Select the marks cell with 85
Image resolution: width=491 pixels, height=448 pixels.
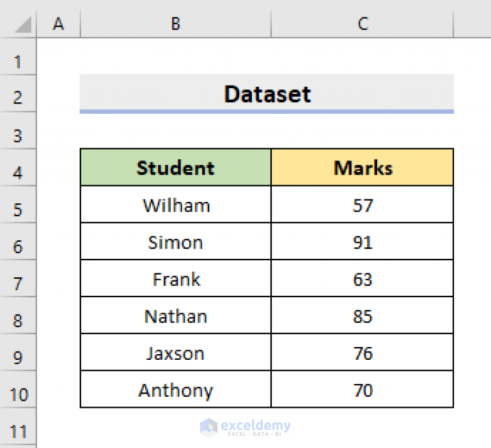pos(362,315)
